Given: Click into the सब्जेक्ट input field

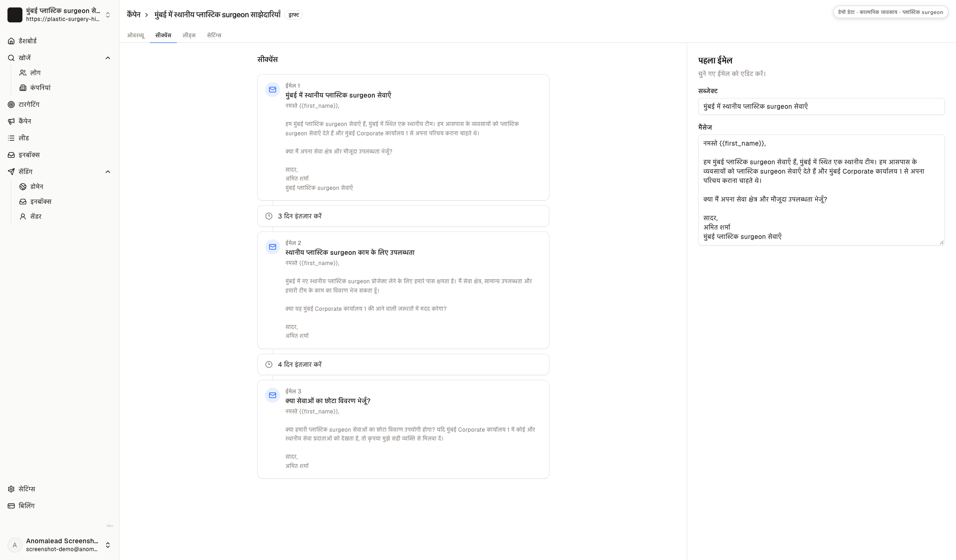Looking at the screenshot, I should 821,106.
